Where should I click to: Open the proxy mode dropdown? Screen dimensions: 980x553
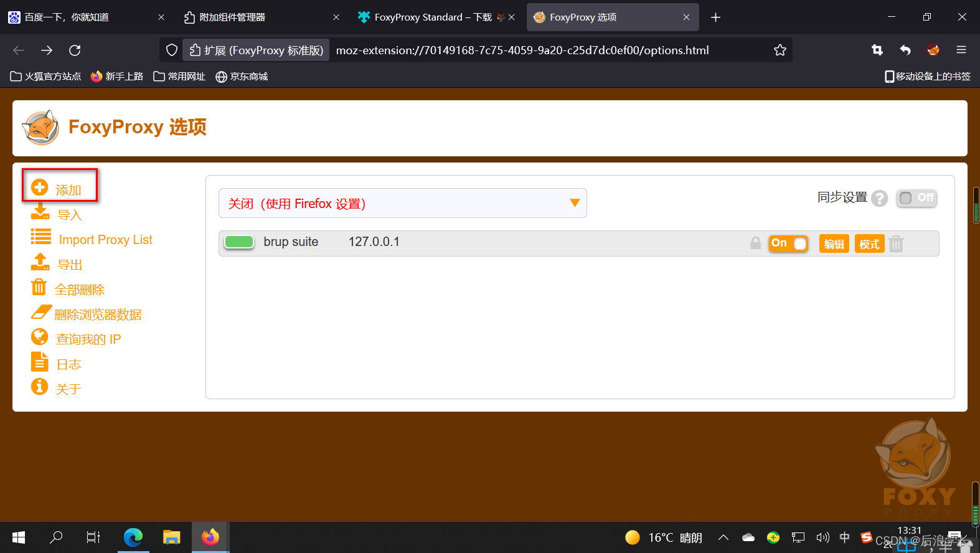[x=402, y=203]
